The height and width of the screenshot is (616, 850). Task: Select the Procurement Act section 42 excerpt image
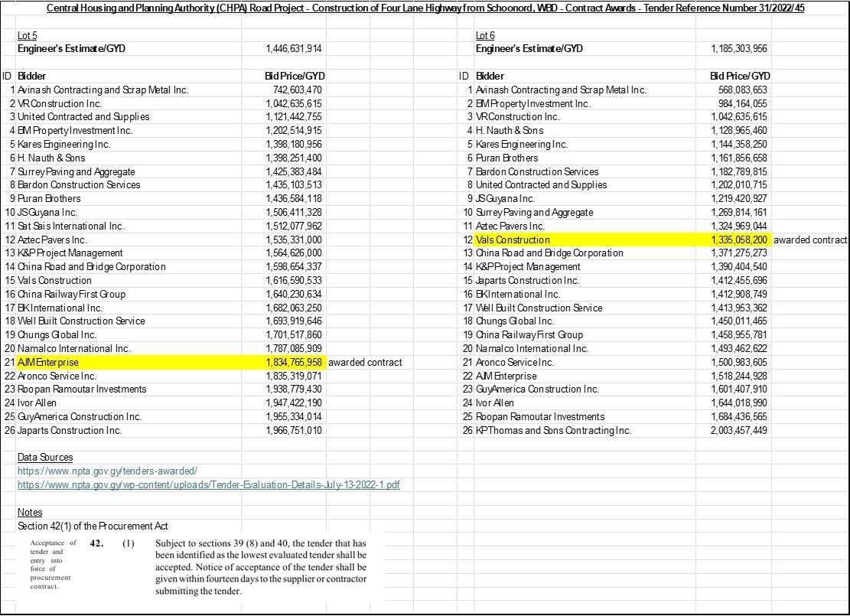[x=200, y=567]
